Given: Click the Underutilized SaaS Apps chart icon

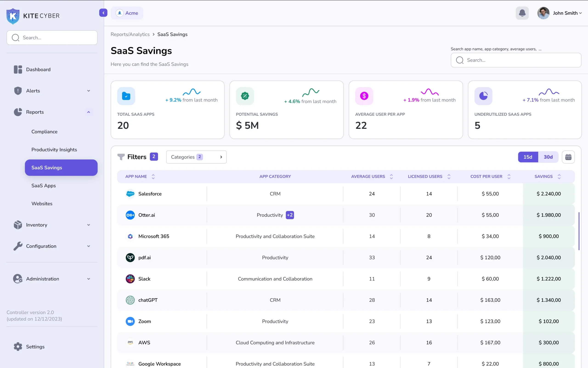Looking at the screenshot, I should pos(483,96).
